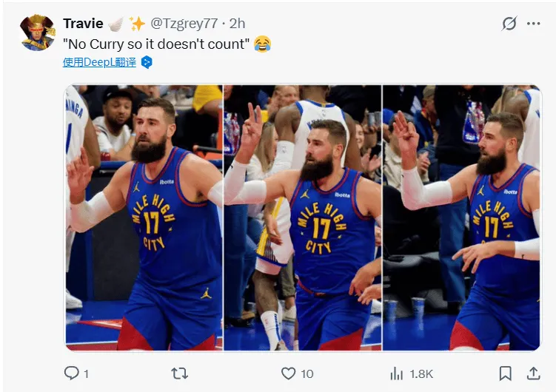
Task: Open the Grok explain icon
Action: pyautogui.click(x=509, y=24)
